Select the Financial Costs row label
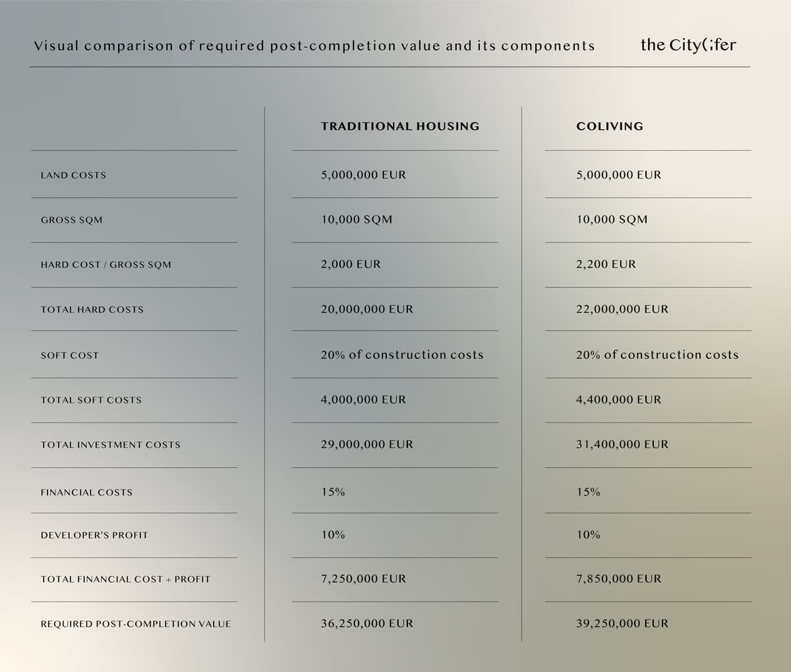Screen dimensions: 791x672 (86, 492)
